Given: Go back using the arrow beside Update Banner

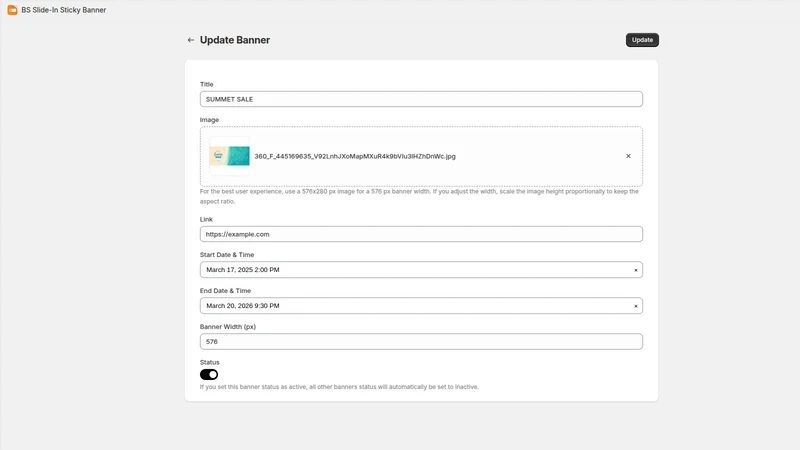Looking at the screenshot, I should click(x=191, y=40).
